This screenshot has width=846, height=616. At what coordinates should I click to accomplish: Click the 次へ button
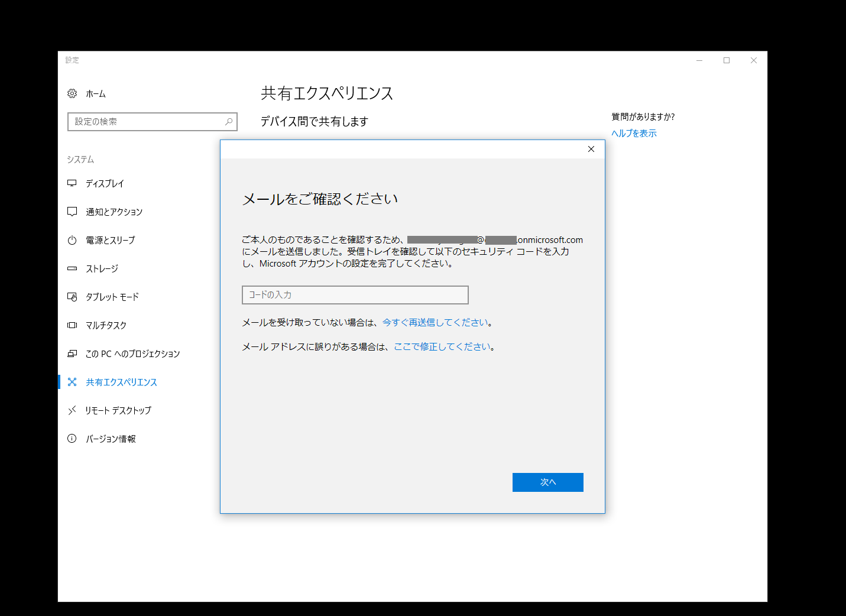pyautogui.click(x=548, y=482)
